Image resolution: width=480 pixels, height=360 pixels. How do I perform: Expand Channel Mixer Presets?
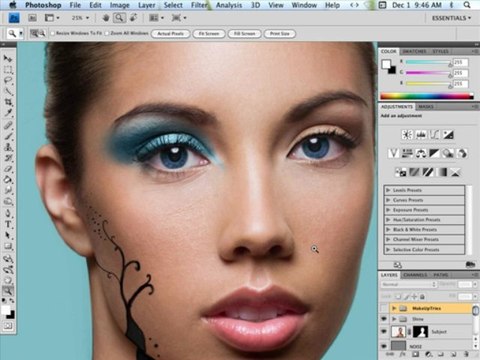pyautogui.click(x=388, y=239)
